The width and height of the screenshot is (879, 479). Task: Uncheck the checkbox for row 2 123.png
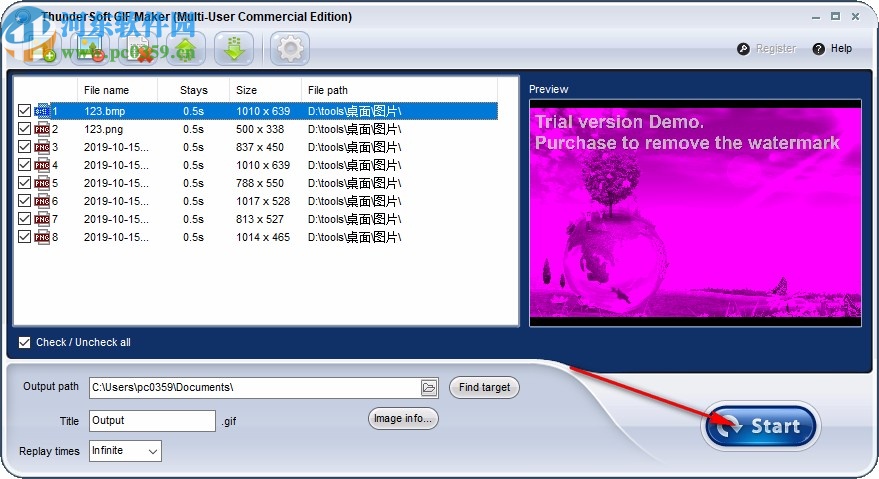click(x=24, y=128)
